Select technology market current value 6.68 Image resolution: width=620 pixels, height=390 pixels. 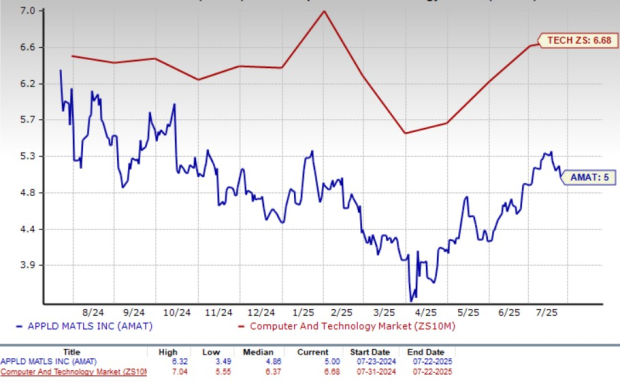point(332,372)
